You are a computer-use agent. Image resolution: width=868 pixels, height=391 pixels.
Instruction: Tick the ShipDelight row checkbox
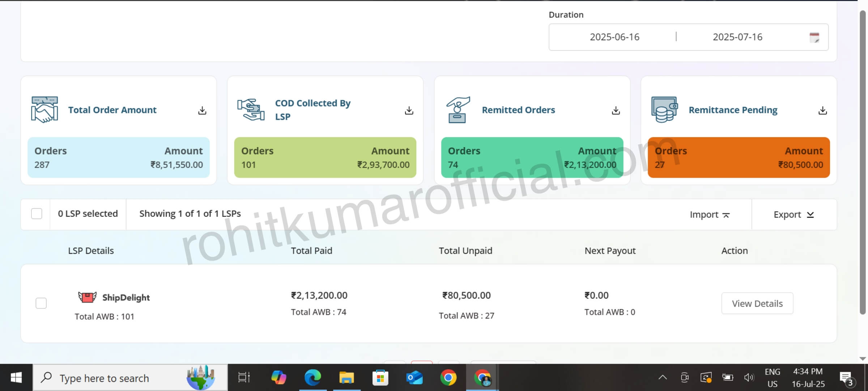coord(41,303)
